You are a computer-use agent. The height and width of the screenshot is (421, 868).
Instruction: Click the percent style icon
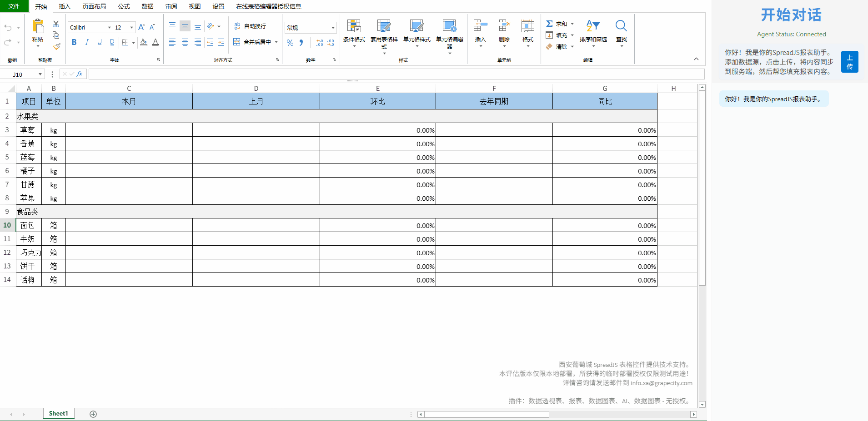[290, 43]
